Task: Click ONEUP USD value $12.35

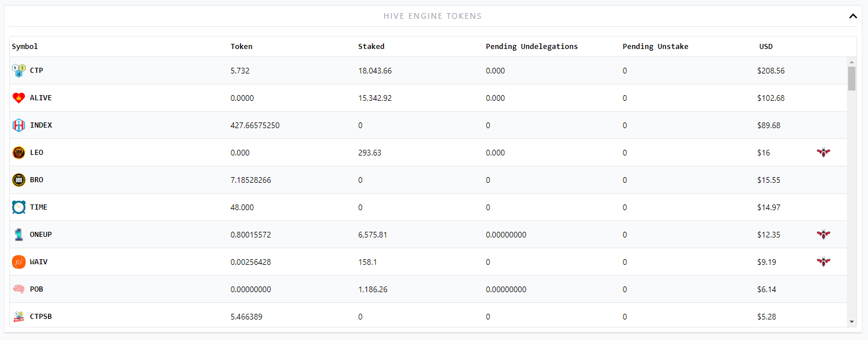Action: 769,235
